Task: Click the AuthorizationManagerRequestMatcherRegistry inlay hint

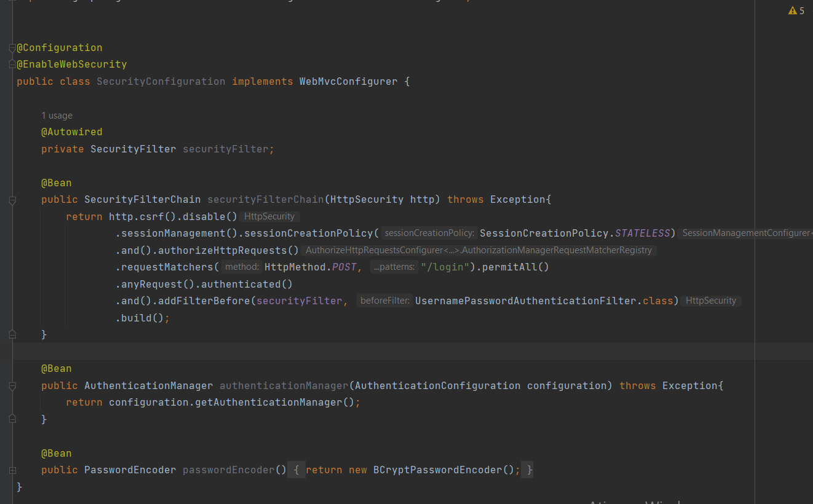Action: click(479, 250)
